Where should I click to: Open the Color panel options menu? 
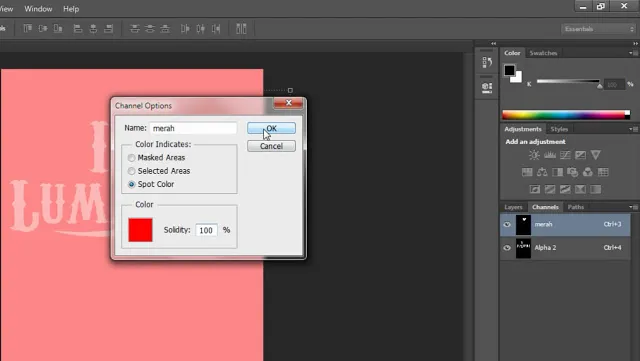pyautogui.click(x=633, y=53)
